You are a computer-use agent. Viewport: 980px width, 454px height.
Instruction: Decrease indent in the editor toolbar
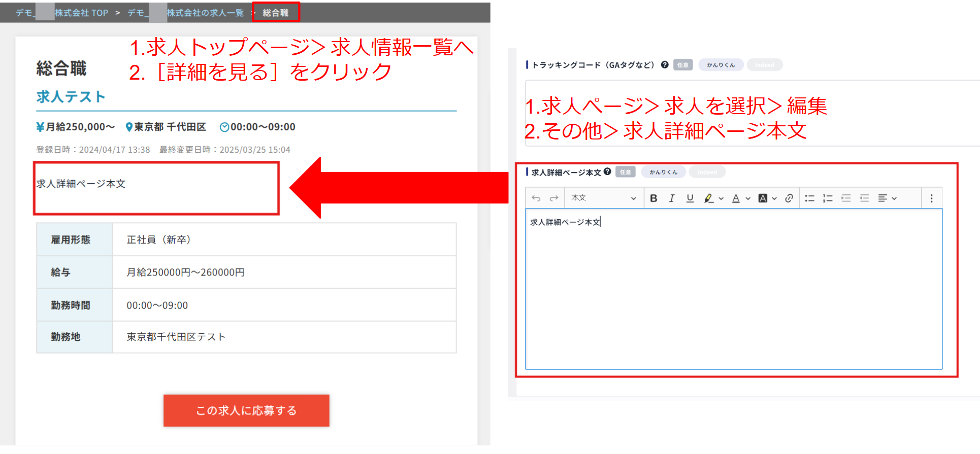tap(864, 198)
